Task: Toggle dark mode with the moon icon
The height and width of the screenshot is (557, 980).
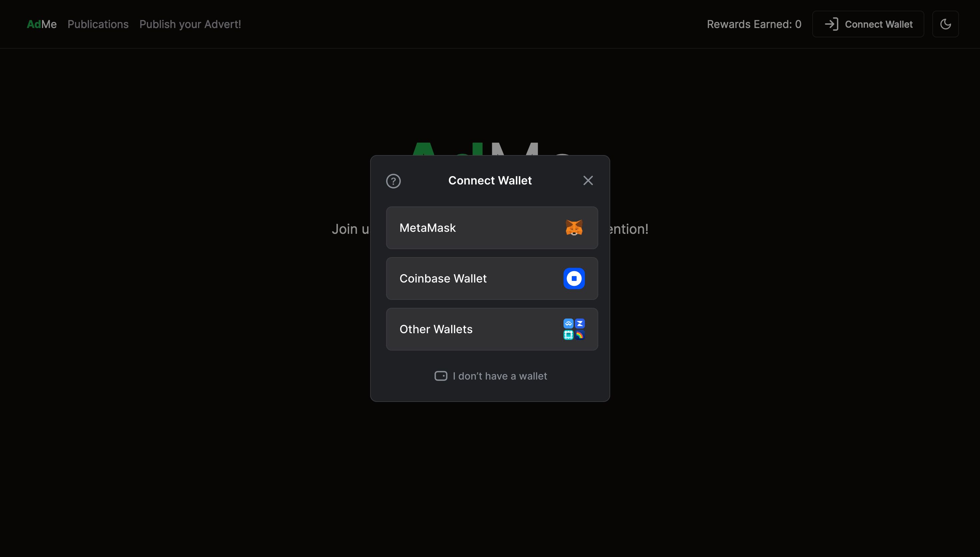Action: click(945, 24)
